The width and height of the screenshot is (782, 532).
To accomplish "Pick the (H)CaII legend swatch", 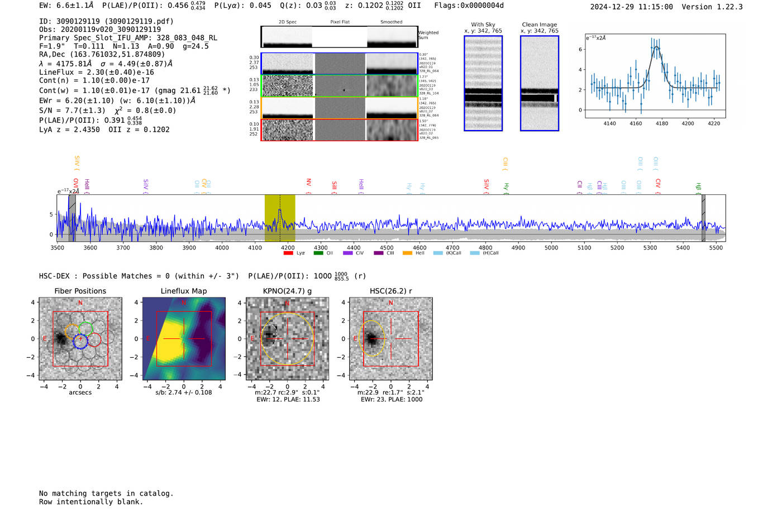I will [475, 253].
